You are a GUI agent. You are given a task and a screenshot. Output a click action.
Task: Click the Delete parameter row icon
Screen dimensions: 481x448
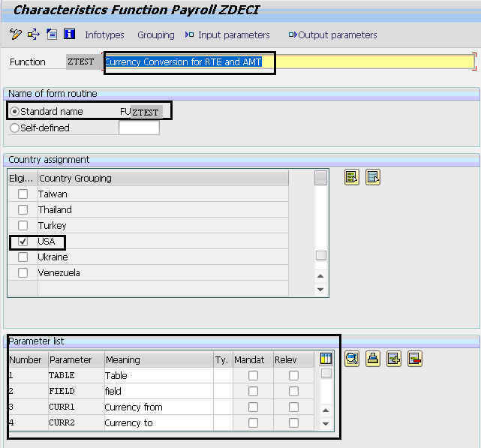[x=415, y=359]
